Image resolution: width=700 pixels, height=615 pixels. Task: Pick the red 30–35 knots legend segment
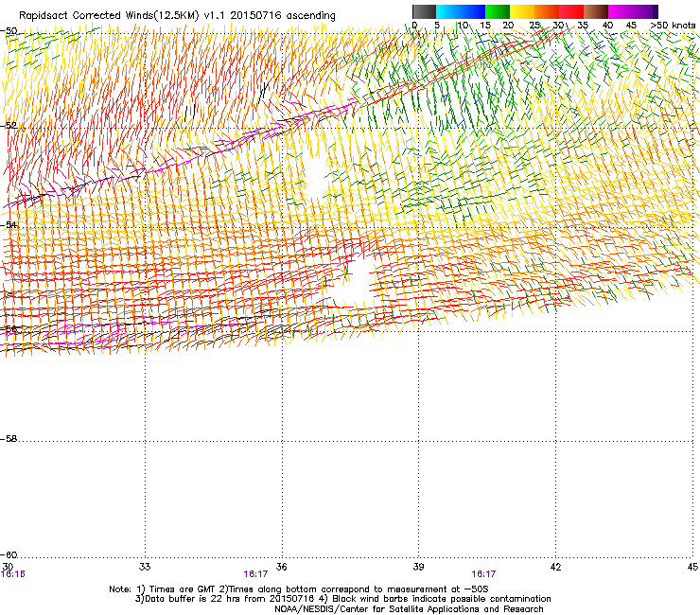click(571, 11)
